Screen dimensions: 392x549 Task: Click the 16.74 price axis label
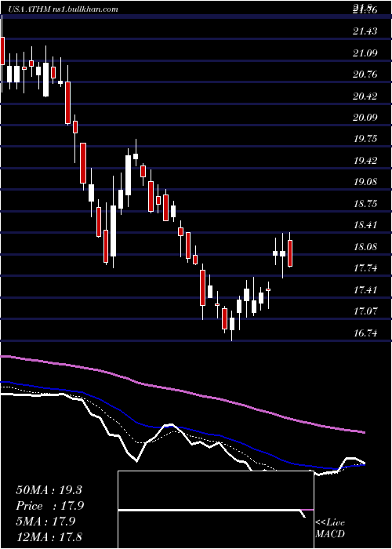(x=365, y=333)
